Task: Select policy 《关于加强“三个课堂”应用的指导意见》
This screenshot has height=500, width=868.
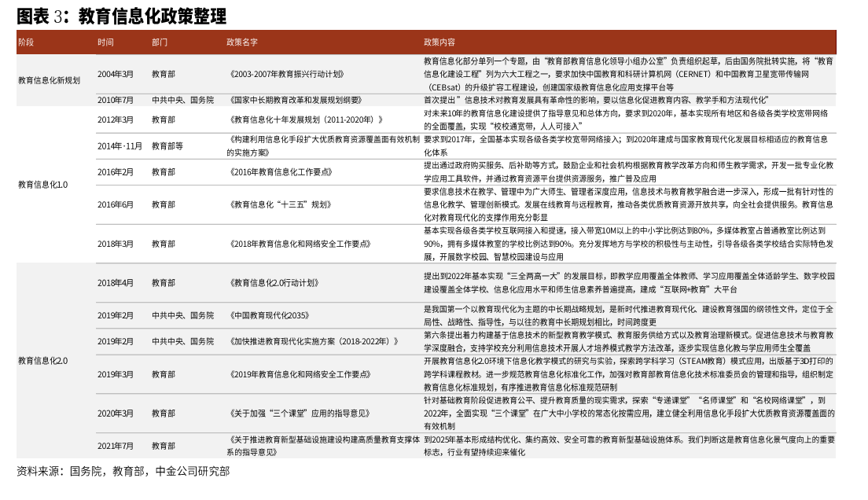Action: click(x=299, y=413)
